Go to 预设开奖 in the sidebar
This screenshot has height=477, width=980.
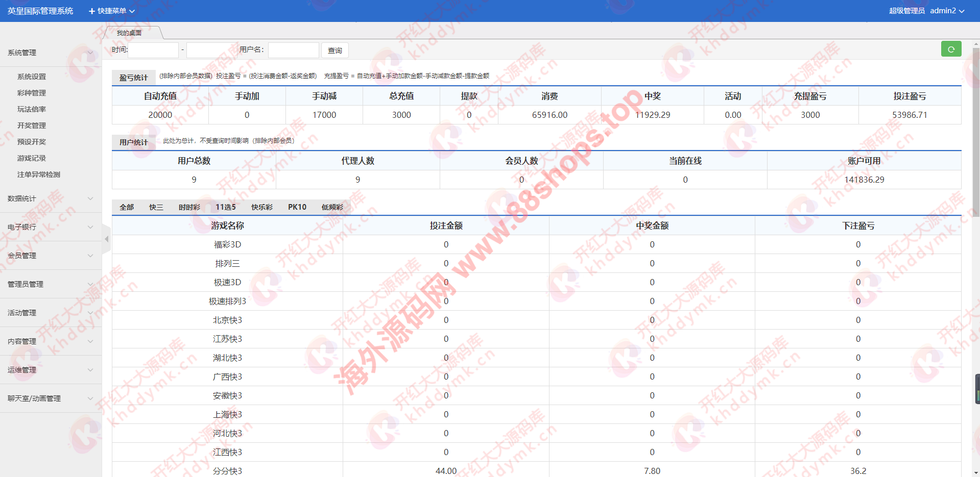pyautogui.click(x=32, y=142)
